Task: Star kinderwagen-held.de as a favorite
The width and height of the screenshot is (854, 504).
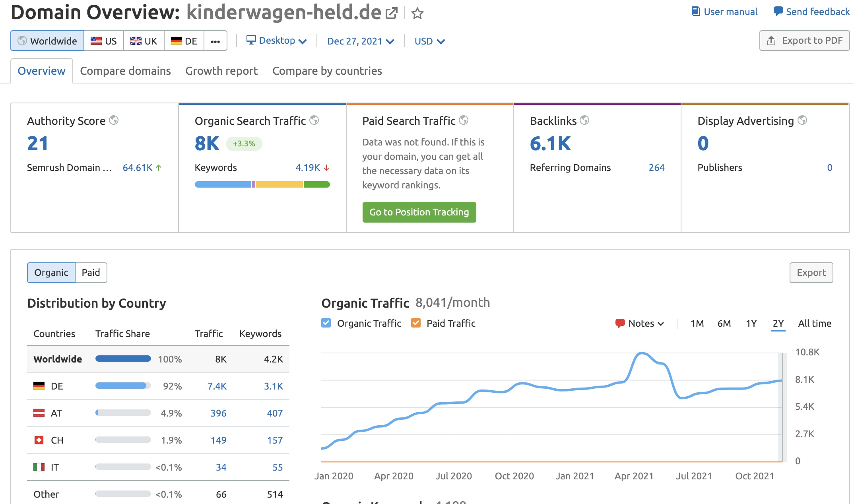Action: click(x=417, y=14)
